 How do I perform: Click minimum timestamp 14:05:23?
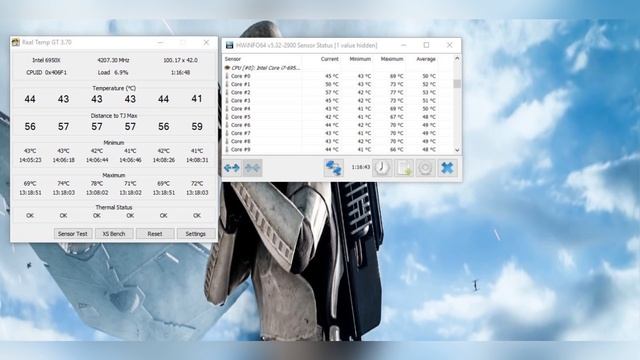click(x=30, y=160)
